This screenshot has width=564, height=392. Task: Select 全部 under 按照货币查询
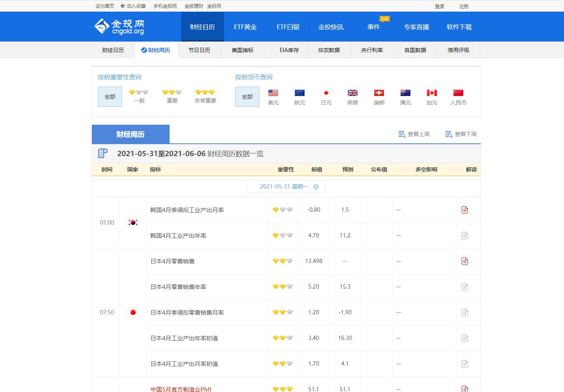[247, 96]
